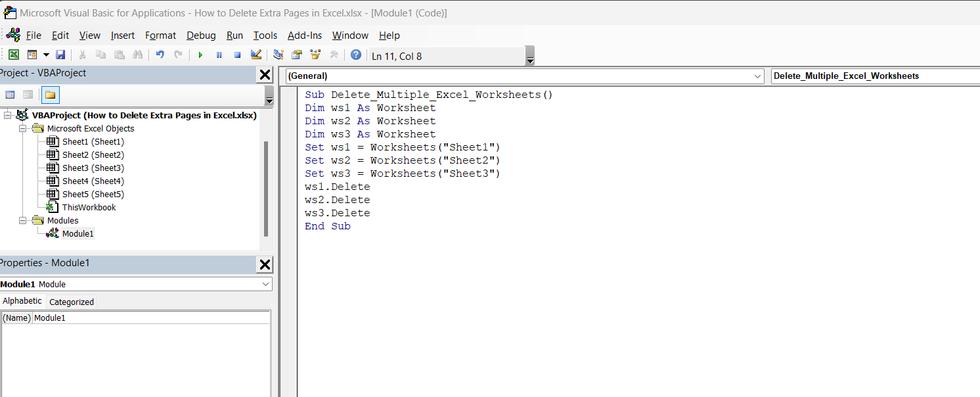Click the (Name) Module1 property value field

[151, 317]
